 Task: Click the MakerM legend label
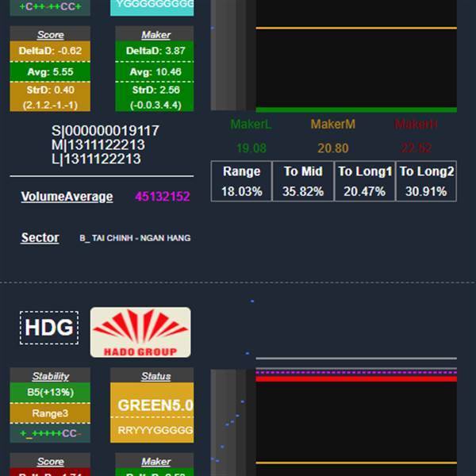pyautogui.click(x=333, y=125)
